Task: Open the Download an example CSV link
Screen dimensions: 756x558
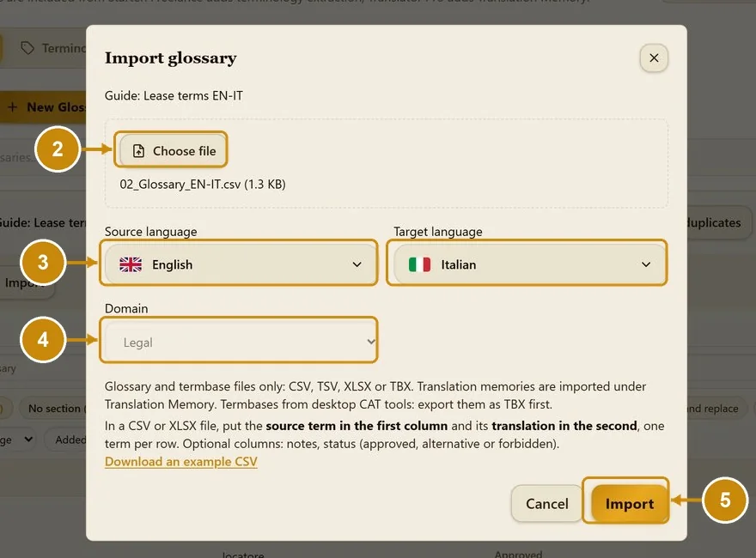Action: click(180, 462)
